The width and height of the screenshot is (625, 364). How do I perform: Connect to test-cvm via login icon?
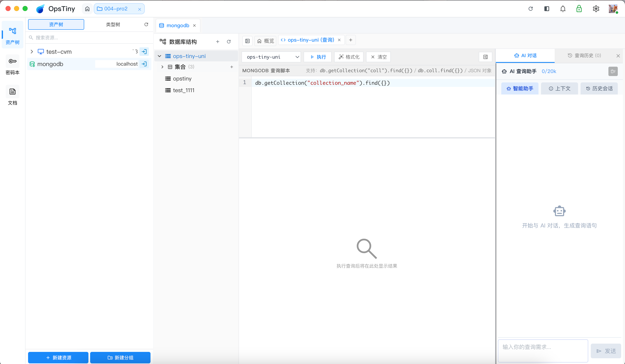(144, 52)
